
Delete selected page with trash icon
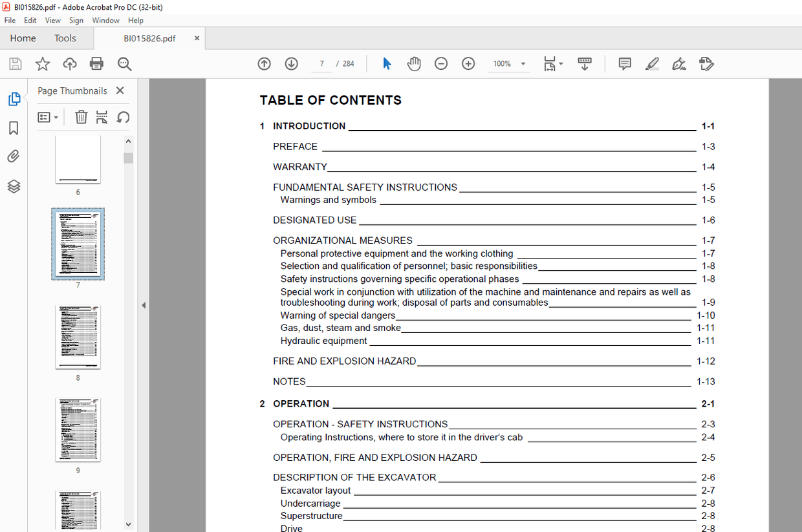[81, 117]
